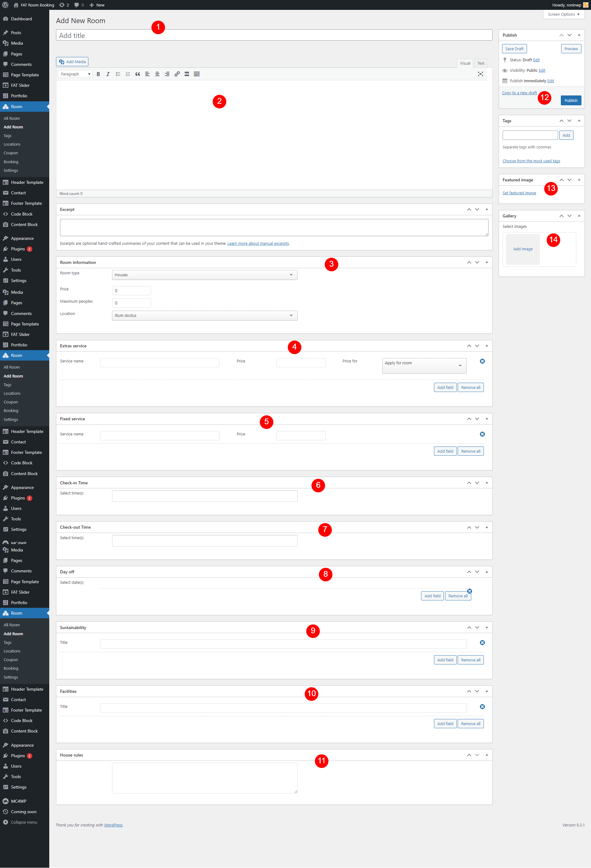Remove the Extras service row
This screenshot has height=868, width=591.
click(x=482, y=361)
